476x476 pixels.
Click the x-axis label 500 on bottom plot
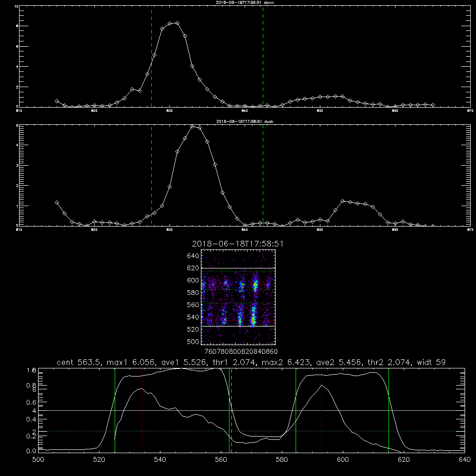tap(38, 460)
